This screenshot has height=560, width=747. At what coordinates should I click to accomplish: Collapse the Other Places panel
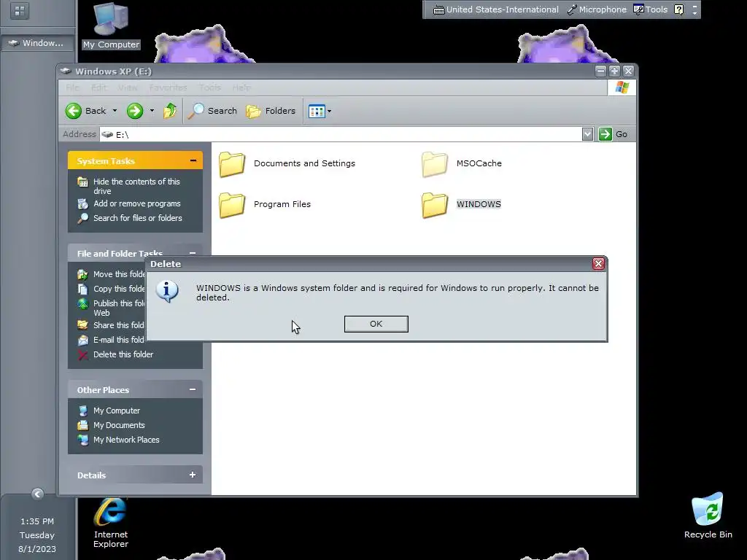(x=193, y=389)
